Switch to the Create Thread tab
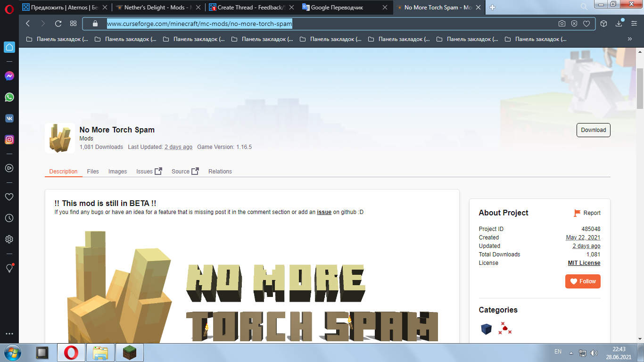 [252, 8]
